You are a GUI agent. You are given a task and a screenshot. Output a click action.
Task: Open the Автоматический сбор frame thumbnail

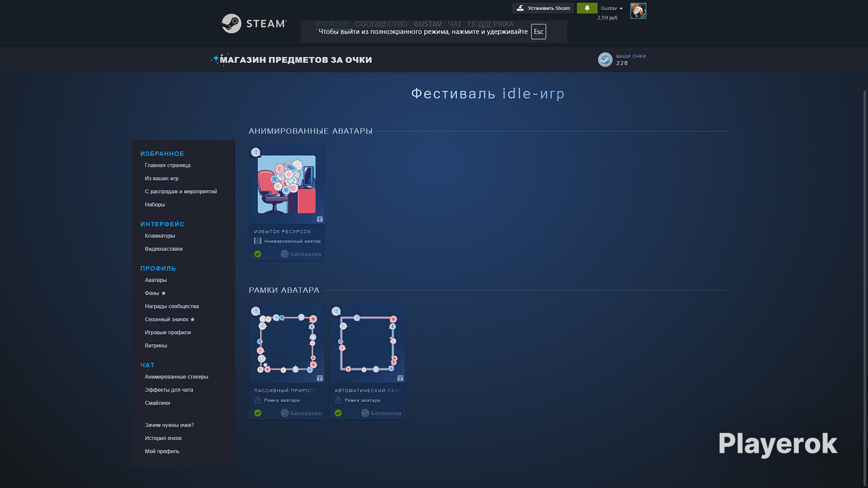367,344
